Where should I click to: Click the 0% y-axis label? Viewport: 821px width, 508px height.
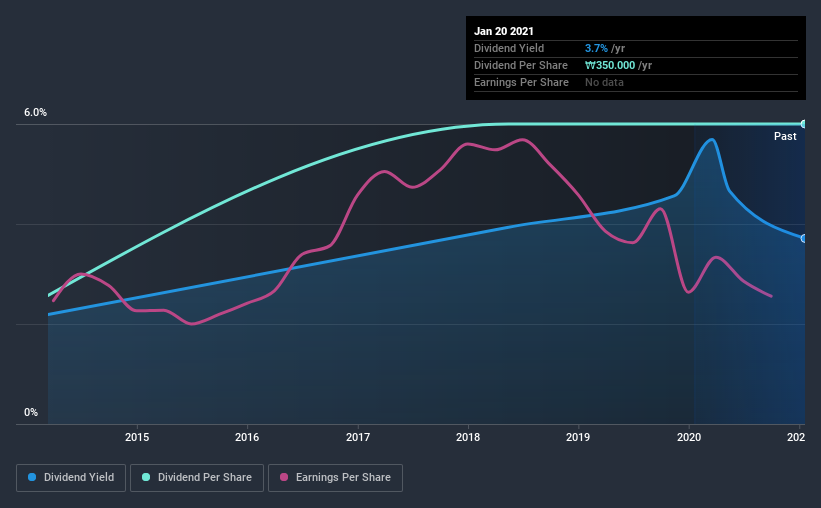31,413
